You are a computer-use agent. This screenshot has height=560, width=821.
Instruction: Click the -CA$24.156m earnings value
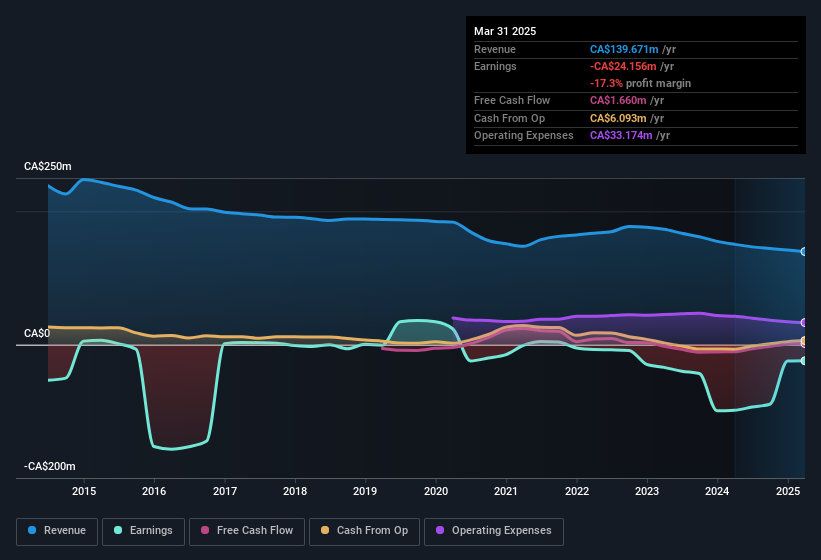(x=623, y=66)
